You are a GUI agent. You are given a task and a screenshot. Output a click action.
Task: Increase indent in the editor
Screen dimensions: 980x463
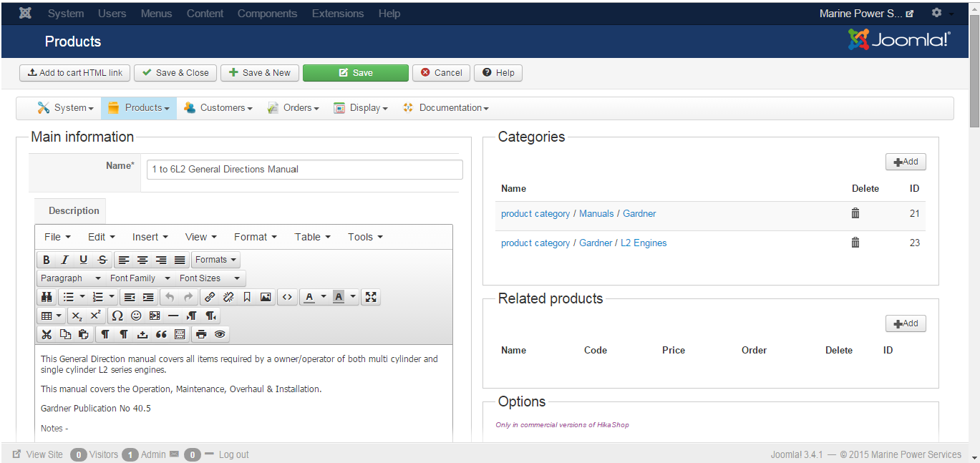click(148, 297)
